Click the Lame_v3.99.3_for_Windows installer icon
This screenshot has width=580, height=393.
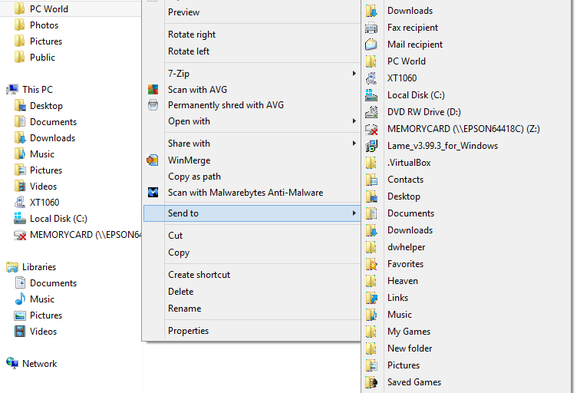(371, 146)
